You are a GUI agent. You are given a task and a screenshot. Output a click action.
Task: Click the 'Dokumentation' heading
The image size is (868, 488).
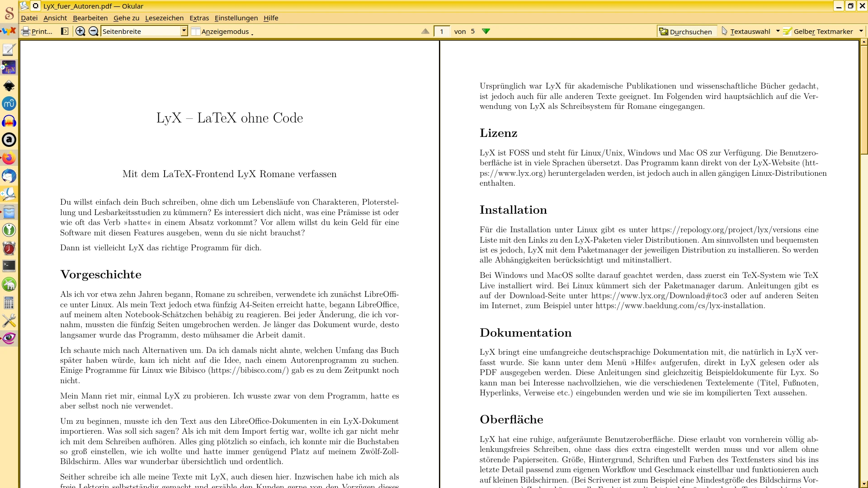tap(525, 333)
